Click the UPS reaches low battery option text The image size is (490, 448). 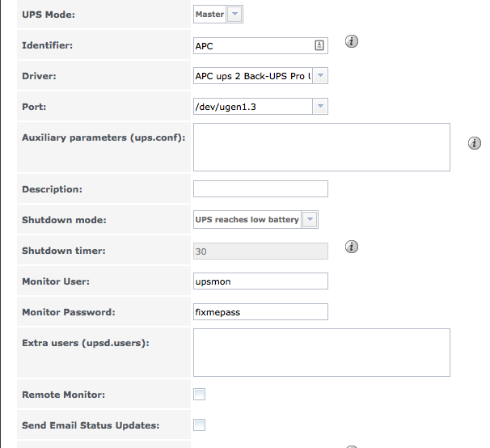(247, 219)
